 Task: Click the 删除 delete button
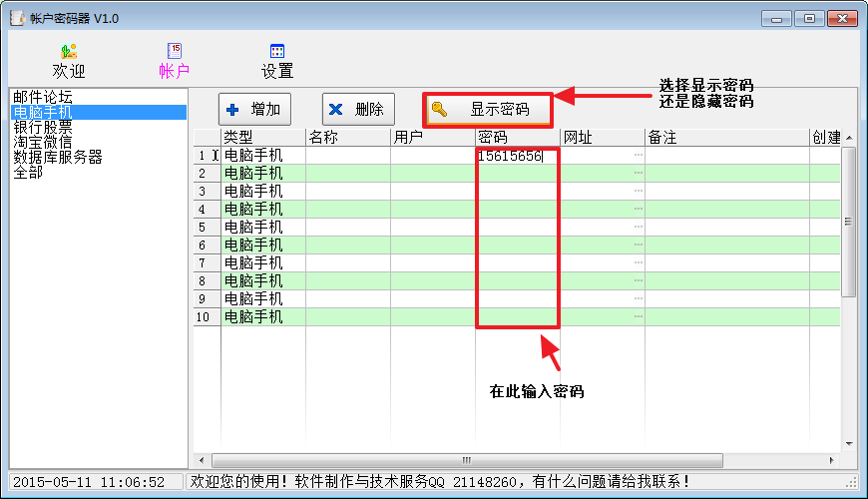click(358, 109)
